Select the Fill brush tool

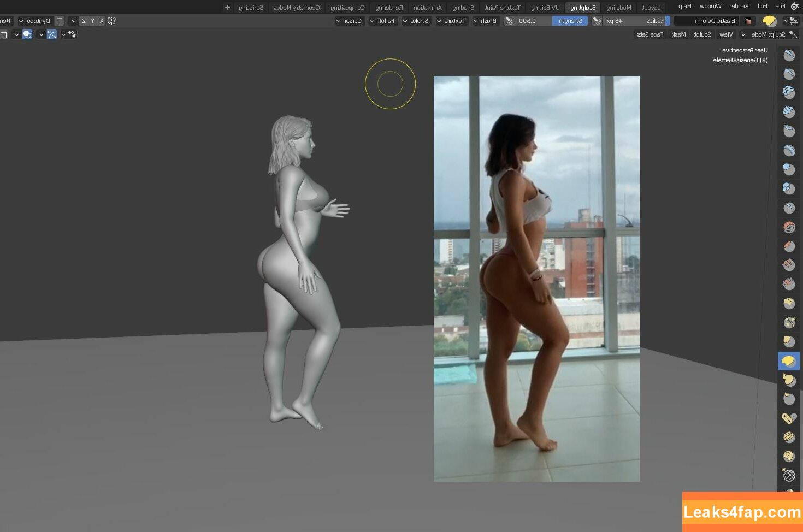(789, 265)
